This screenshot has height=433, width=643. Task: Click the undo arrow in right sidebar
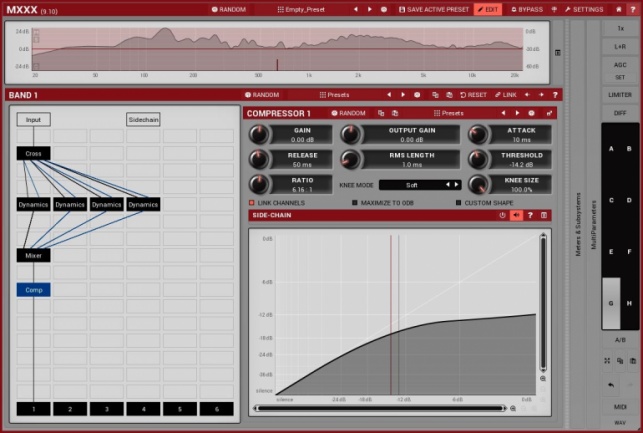click(611, 385)
